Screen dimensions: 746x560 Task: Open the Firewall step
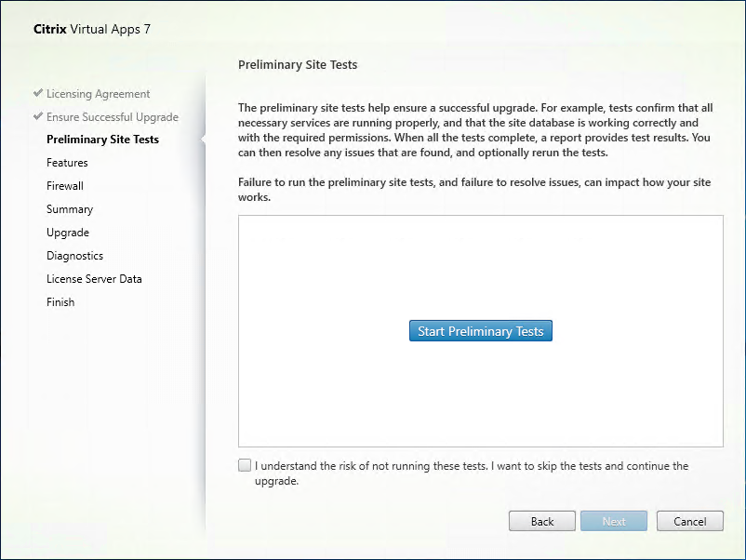[x=65, y=186]
